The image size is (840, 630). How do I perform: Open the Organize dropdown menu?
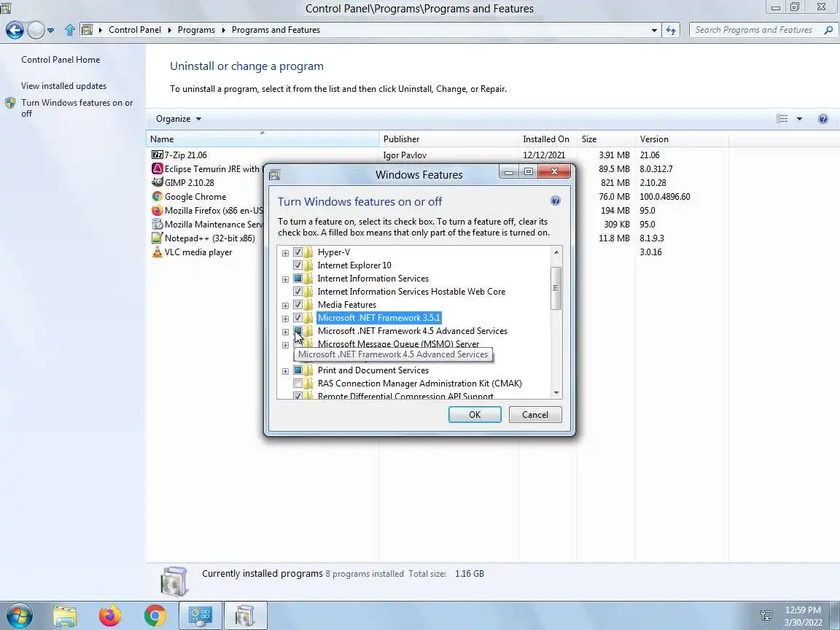[179, 119]
